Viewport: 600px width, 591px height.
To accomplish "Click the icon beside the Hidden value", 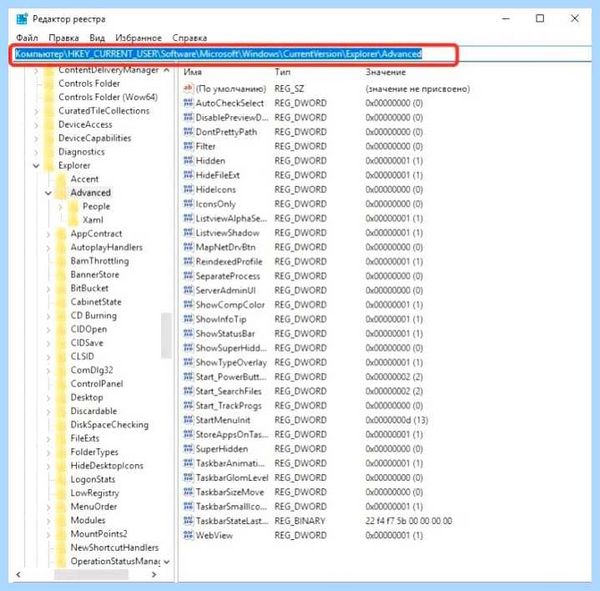I will 188,160.
